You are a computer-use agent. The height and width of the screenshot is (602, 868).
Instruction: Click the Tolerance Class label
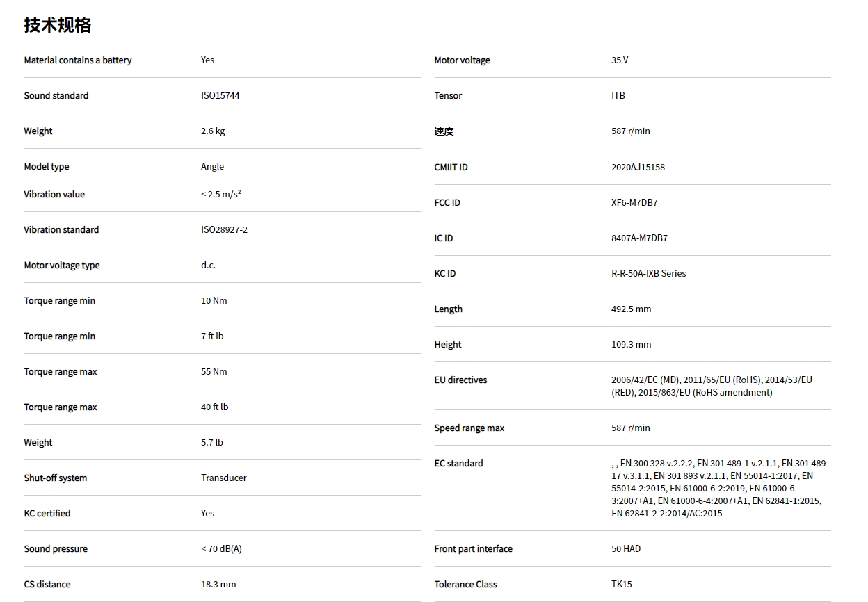click(465, 585)
